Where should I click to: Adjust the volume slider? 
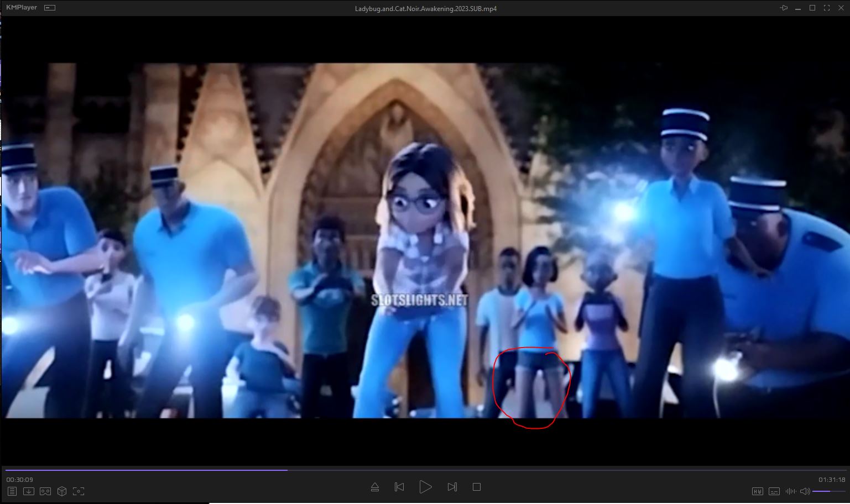tap(828, 491)
